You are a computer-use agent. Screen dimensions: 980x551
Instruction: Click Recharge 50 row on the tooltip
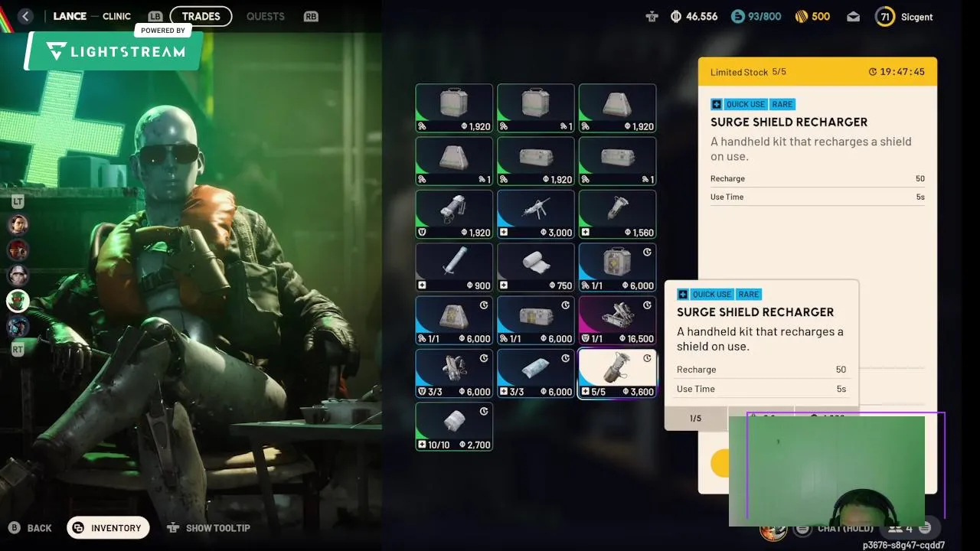761,370
